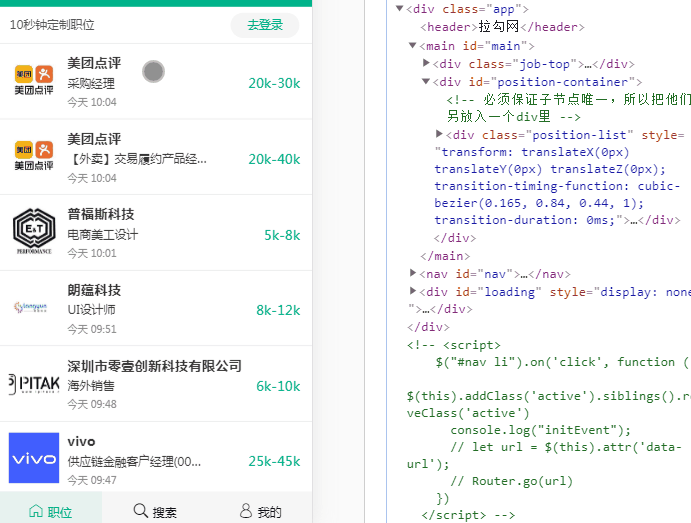Select the commented <script> block start
Screen dimensions: 691x523
(453, 345)
